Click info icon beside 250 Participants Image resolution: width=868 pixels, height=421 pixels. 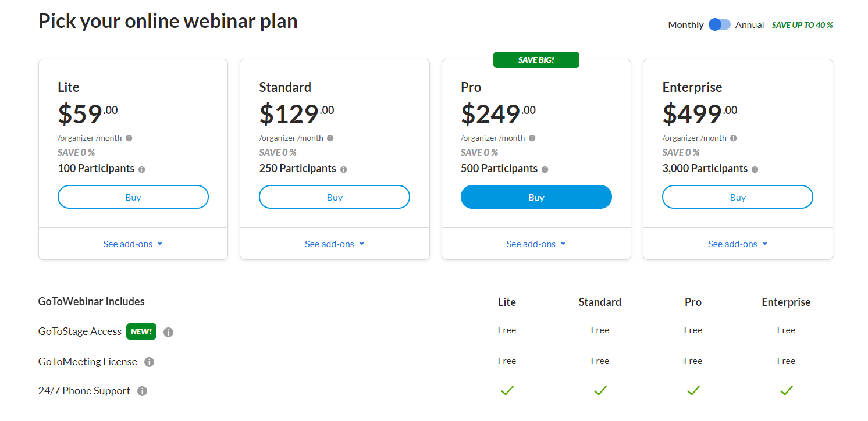pos(343,170)
